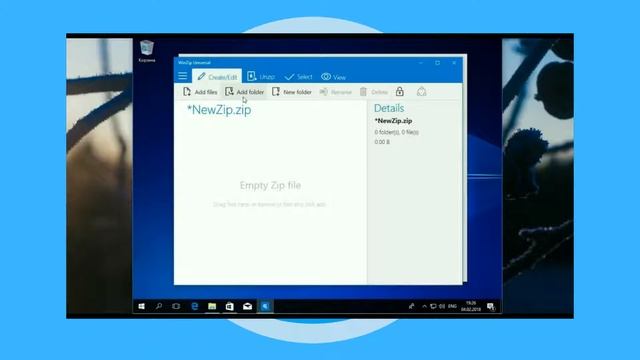Screen dimensions: 640x360
Task: Open the Select tab
Action: [x=298, y=77]
